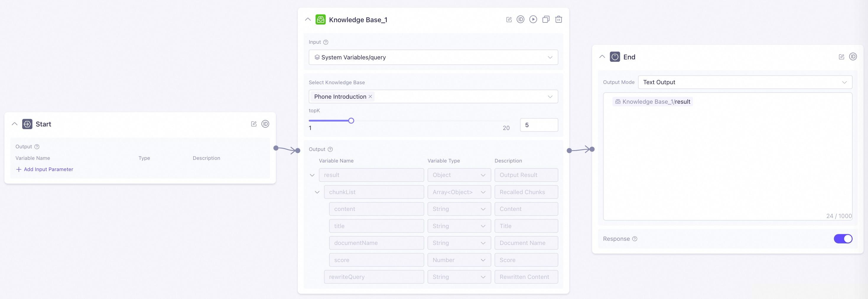Image resolution: width=868 pixels, height=299 pixels.
Task: Click the Rewritten Content description field
Action: click(x=526, y=277)
